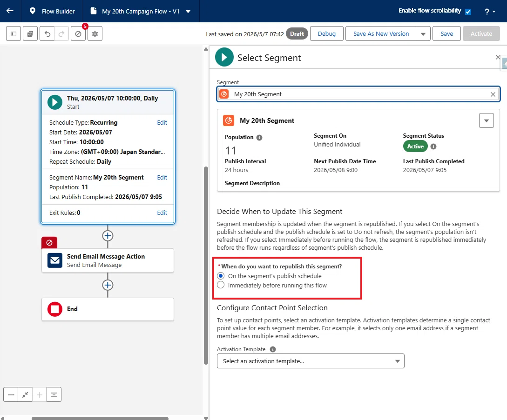Zoom out the canvas
Viewport: 507px width, 420px height.
tap(11, 394)
